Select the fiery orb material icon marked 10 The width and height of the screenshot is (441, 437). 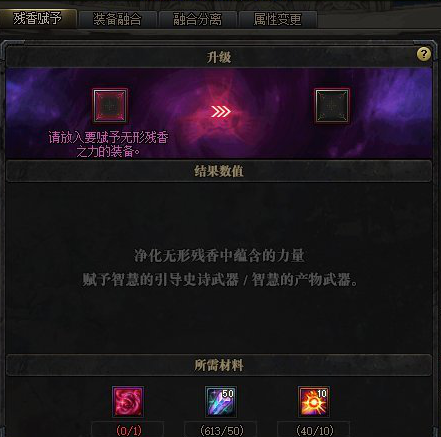[x=314, y=402]
